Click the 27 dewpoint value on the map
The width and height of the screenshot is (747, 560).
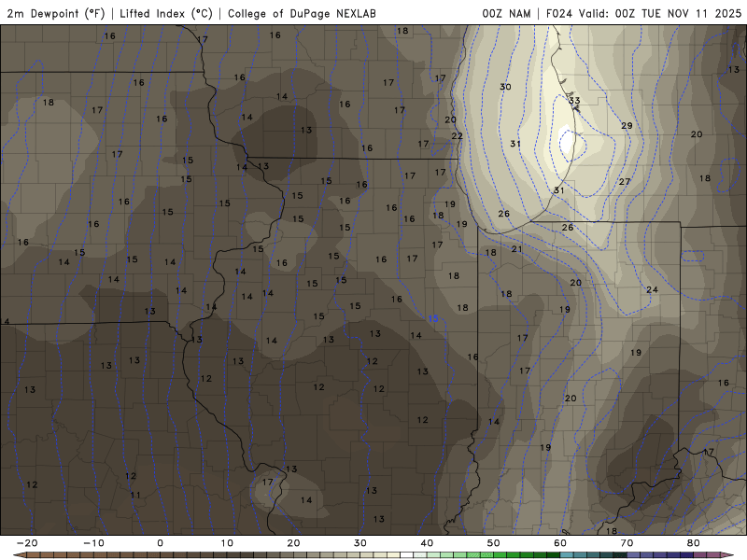pyautogui.click(x=625, y=181)
